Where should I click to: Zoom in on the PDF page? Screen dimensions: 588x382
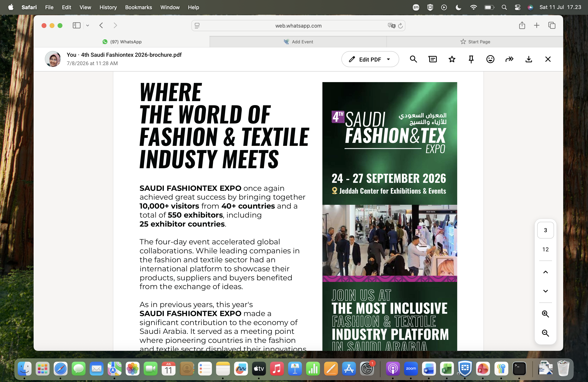pyautogui.click(x=546, y=314)
